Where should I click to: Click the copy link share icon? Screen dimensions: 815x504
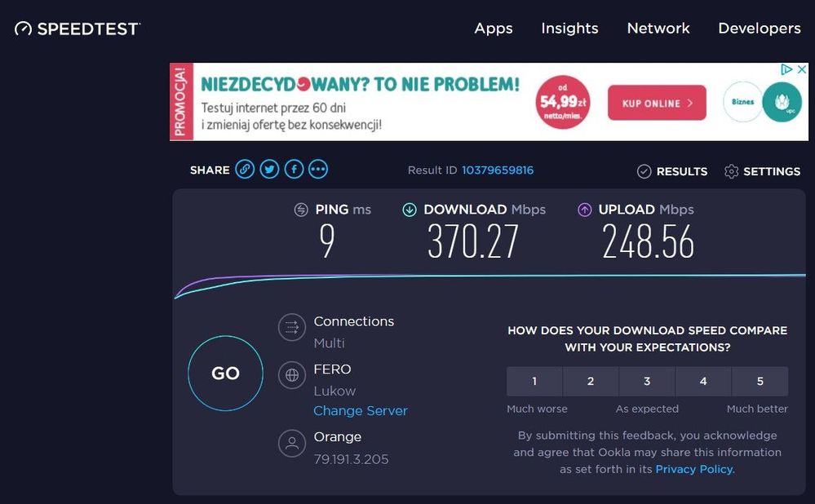[x=245, y=170]
